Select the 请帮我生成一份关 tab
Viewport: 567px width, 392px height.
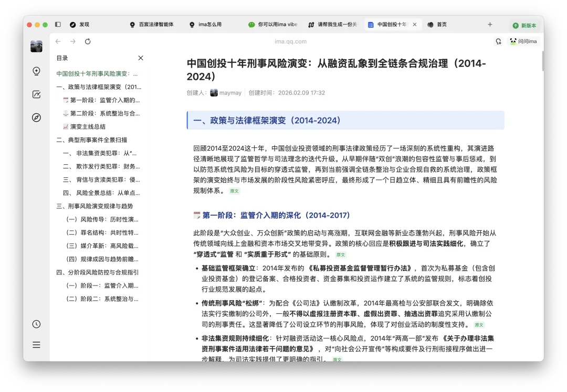click(333, 25)
